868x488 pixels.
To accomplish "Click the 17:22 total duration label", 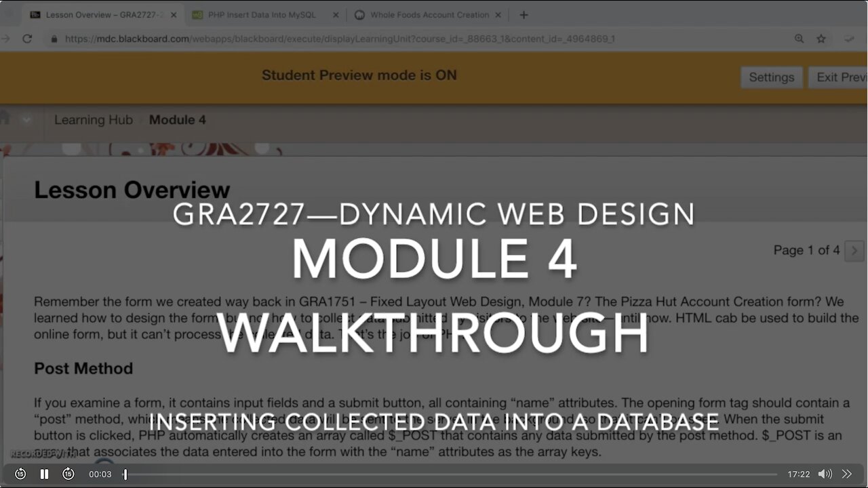I will pyautogui.click(x=799, y=474).
